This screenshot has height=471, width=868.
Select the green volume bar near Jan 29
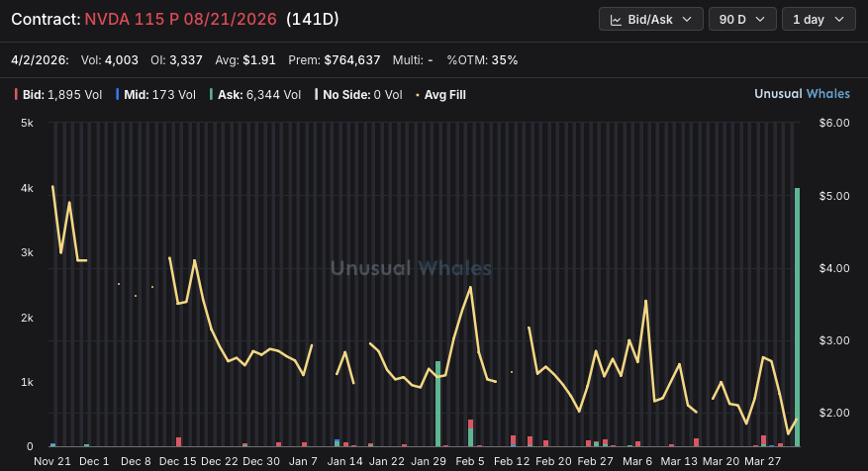437,404
